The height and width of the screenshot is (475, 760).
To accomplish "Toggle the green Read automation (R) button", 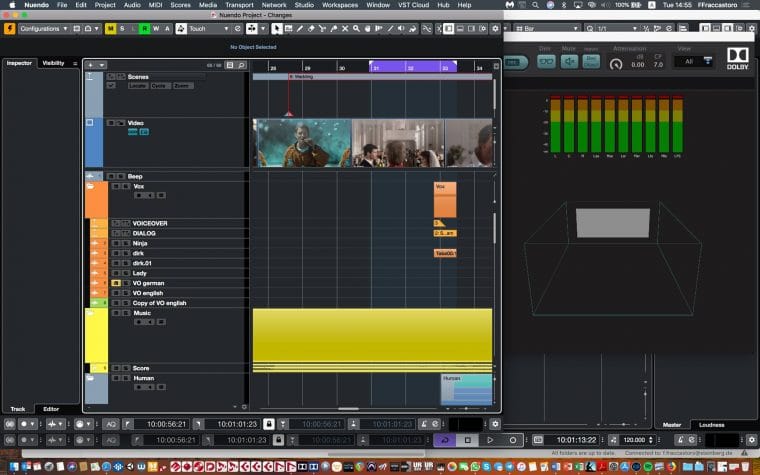I will tap(144, 29).
